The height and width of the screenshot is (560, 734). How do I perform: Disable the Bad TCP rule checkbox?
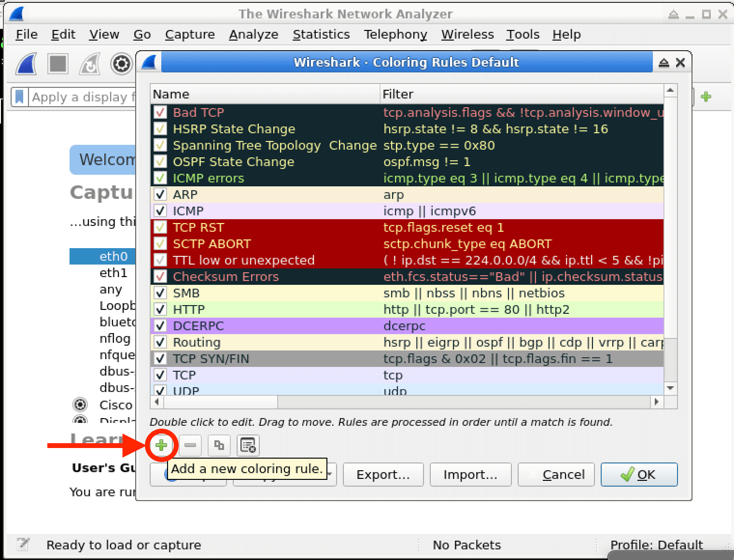(x=160, y=112)
